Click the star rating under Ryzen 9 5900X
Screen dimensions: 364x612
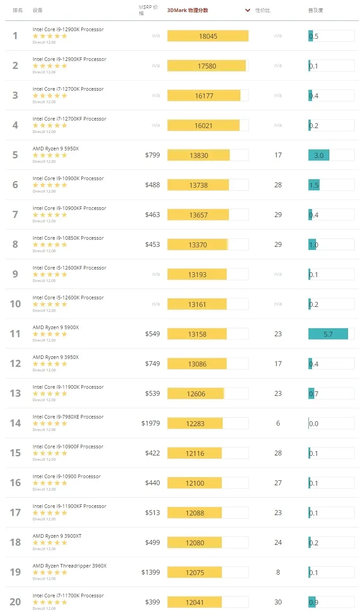click(50, 334)
